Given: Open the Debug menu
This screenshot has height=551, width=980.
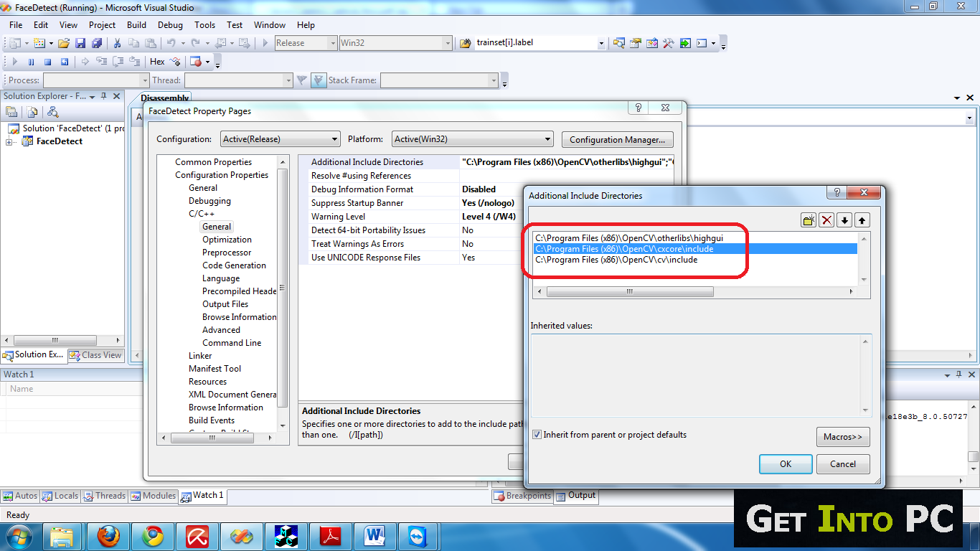Looking at the screenshot, I should point(170,24).
